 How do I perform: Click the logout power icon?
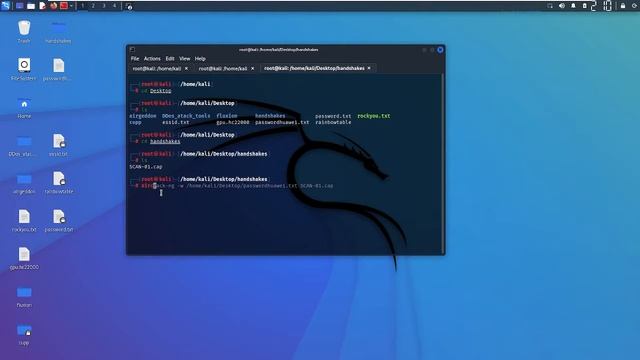point(635,6)
